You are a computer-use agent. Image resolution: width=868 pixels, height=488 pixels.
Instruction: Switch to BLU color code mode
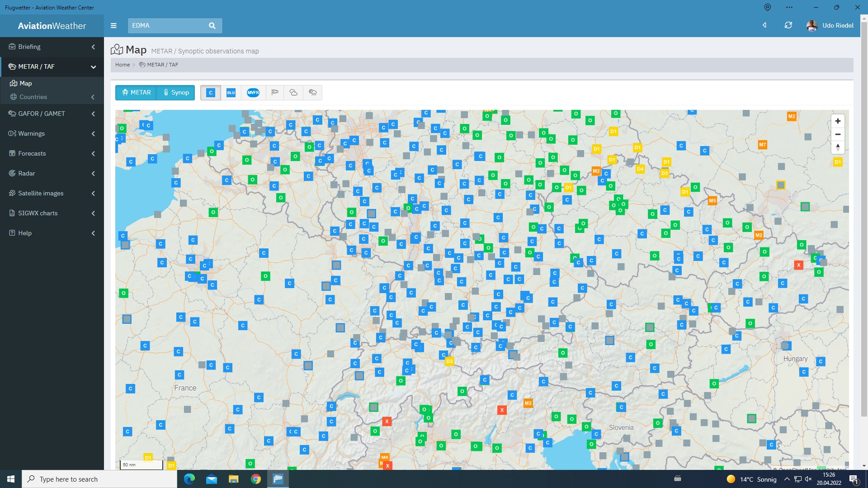tap(231, 93)
